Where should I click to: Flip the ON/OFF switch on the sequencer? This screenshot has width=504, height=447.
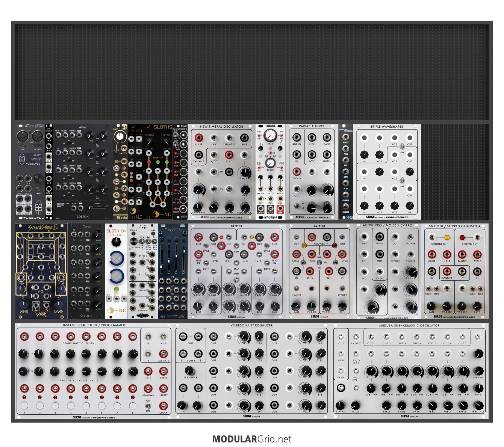(x=148, y=406)
